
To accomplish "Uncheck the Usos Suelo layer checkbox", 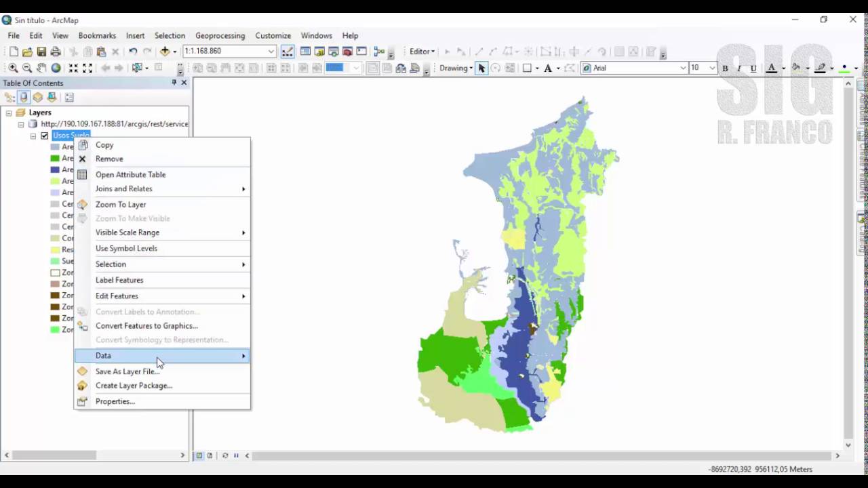I will (x=45, y=136).
